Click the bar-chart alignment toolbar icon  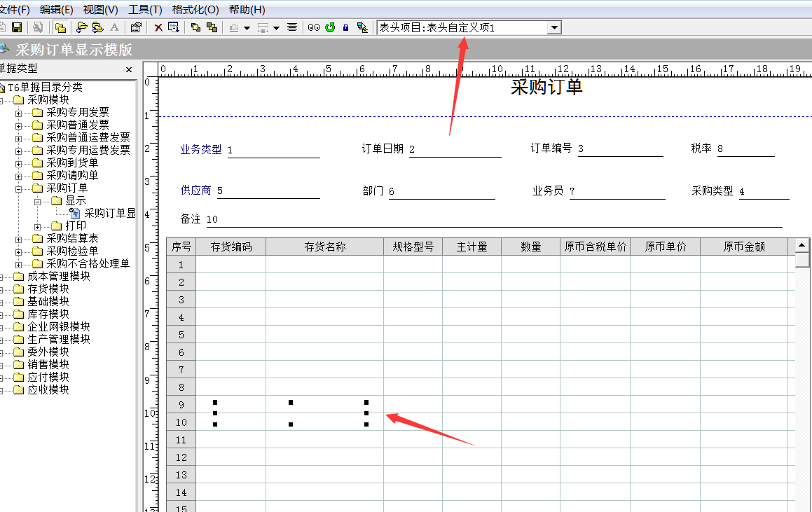tap(234, 27)
